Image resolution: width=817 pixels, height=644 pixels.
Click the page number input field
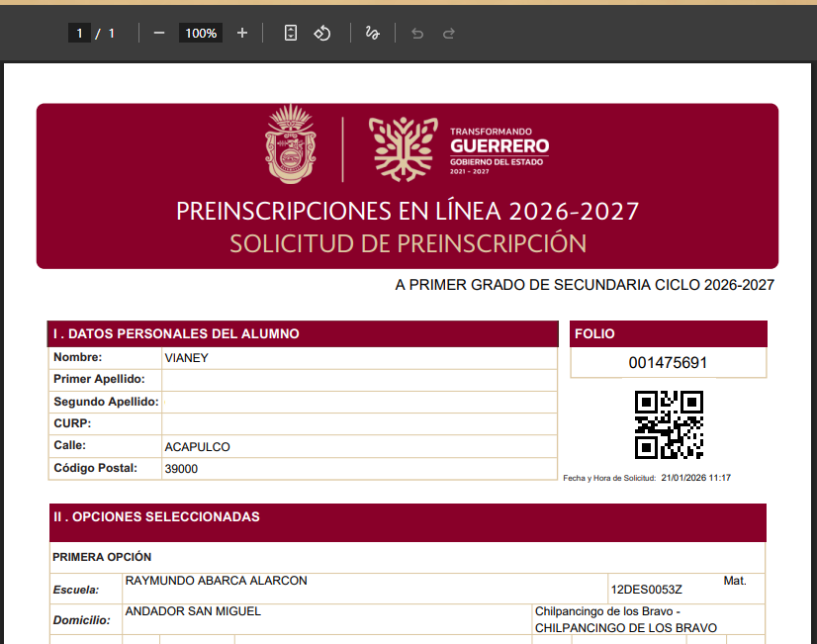click(79, 33)
